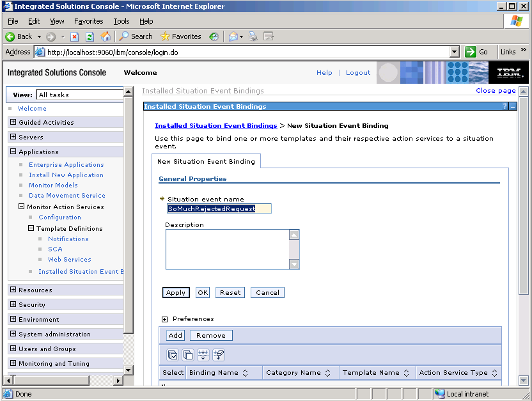Click the Forward navigation arrow icon

(51, 36)
